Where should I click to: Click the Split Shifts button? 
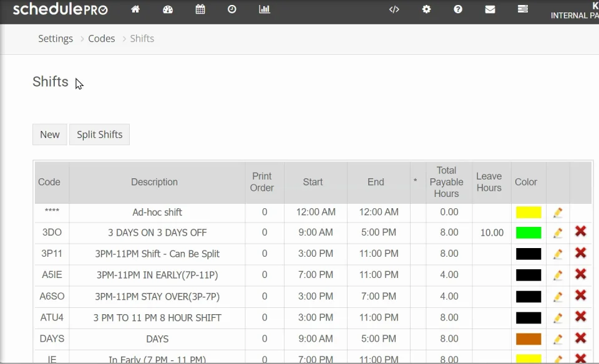click(x=99, y=135)
